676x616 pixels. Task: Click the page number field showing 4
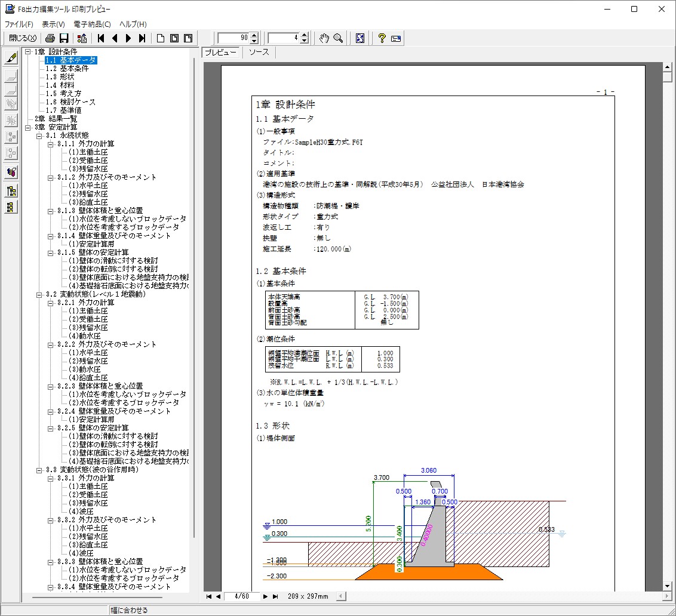pos(284,38)
